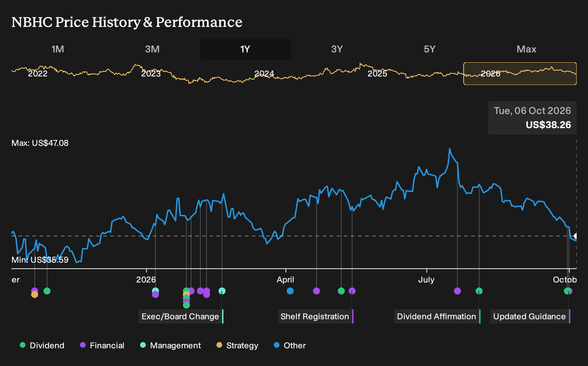Toggle Management events in the legend
This screenshot has width=588, height=366.
click(x=171, y=345)
